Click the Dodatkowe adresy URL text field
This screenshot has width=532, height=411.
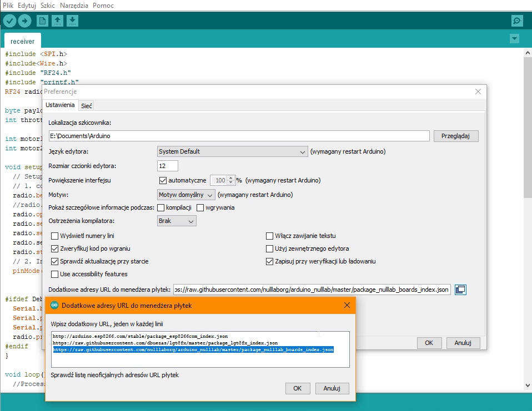(312, 290)
